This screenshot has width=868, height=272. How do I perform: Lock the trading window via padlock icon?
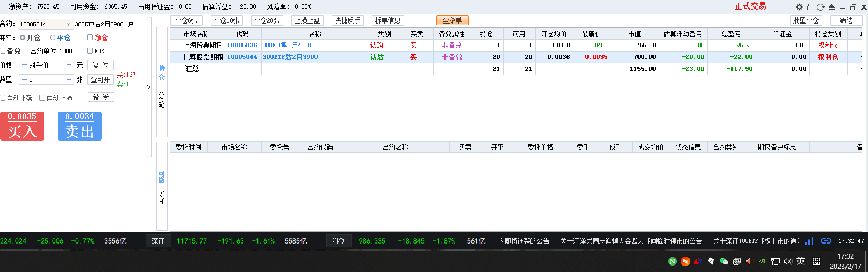tap(810, 7)
